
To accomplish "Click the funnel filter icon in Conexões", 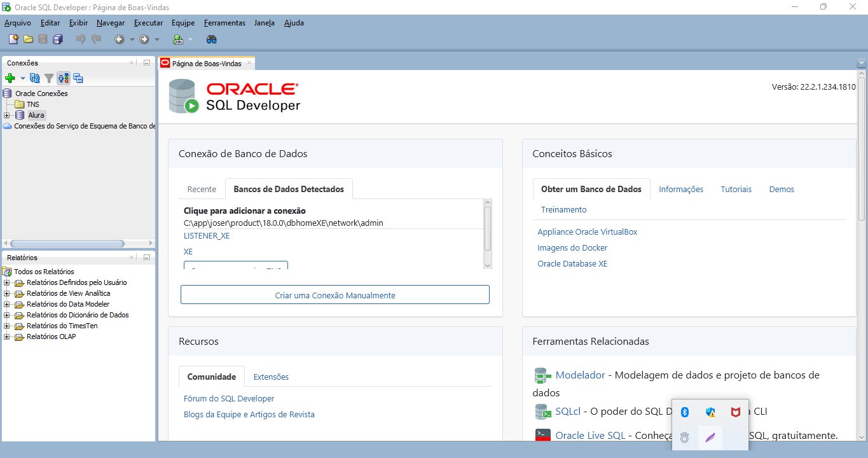I will tap(49, 78).
